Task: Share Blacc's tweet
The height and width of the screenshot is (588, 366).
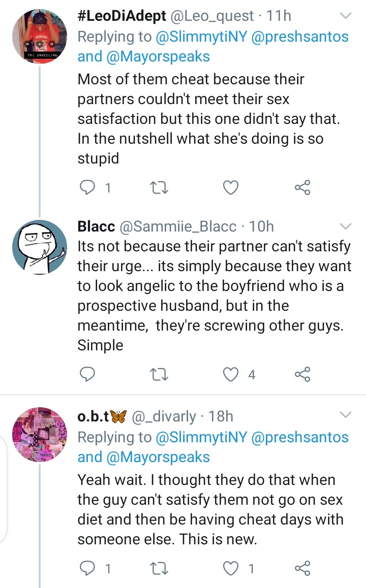Action: 302,375
